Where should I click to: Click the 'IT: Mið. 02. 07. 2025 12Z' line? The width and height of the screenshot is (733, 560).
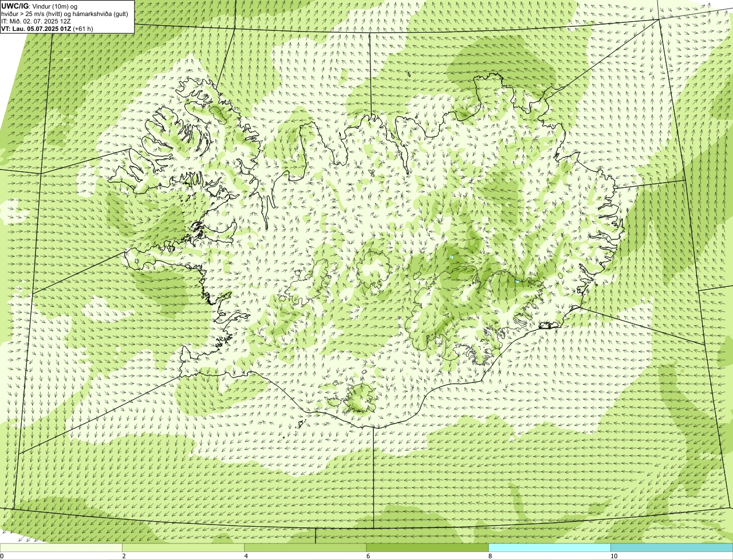click(x=36, y=21)
